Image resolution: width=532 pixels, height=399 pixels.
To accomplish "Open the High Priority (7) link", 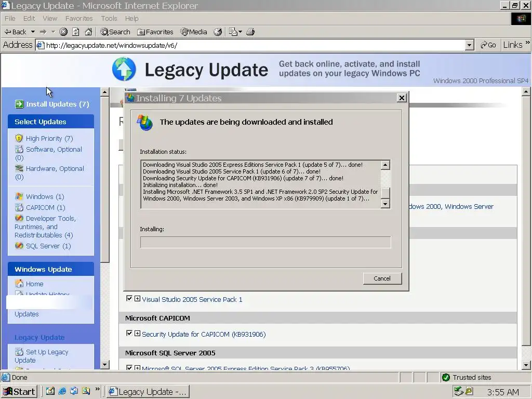I will pyautogui.click(x=49, y=138).
